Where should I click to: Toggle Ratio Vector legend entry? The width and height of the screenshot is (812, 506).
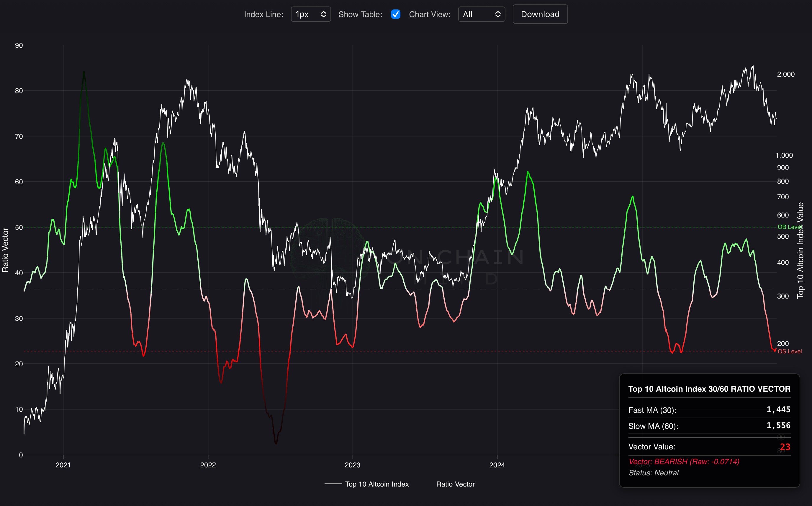point(455,484)
